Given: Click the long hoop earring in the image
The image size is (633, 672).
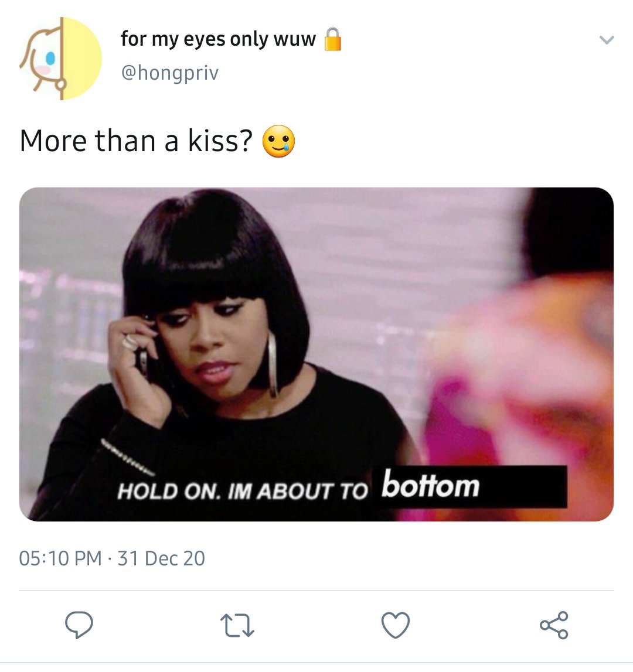Looking at the screenshot, I should [273, 364].
